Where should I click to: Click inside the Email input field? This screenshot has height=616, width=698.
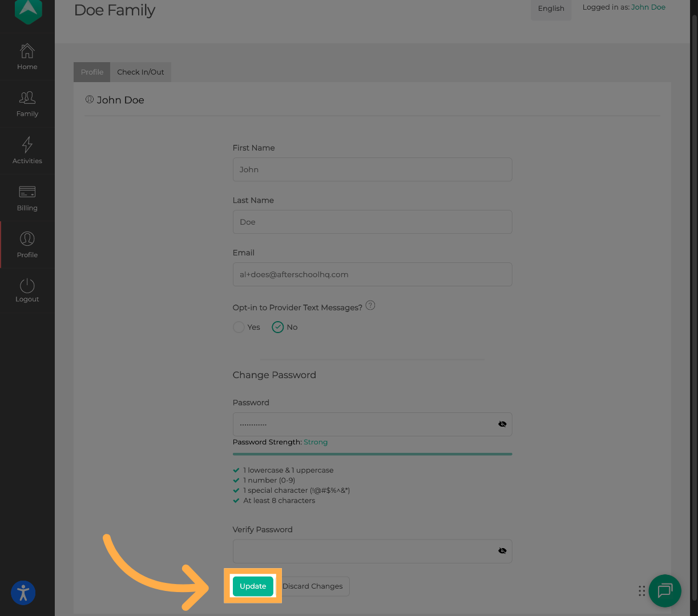pos(372,274)
